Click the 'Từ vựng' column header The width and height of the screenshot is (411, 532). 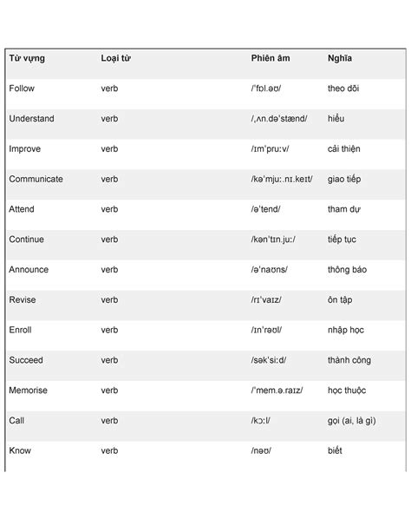pyautogui.click(x=27, y=58)
